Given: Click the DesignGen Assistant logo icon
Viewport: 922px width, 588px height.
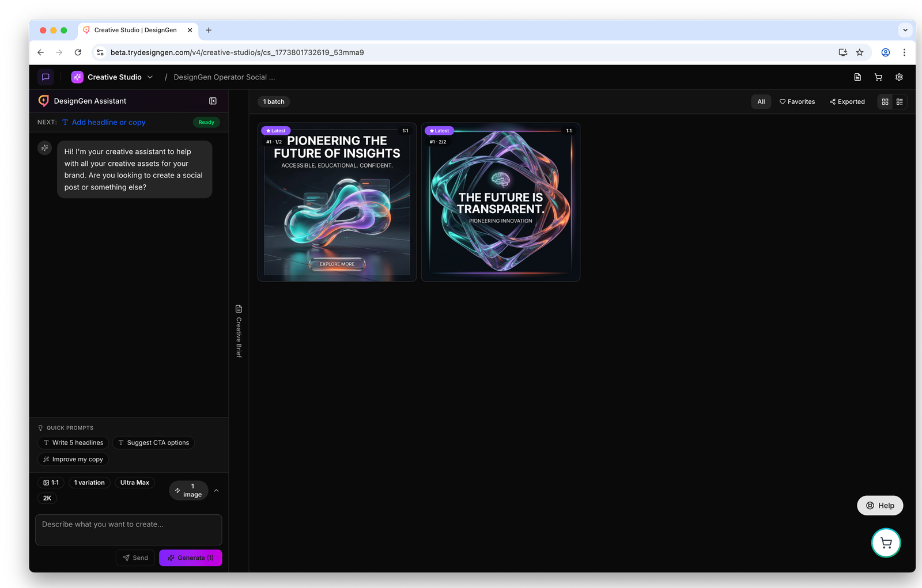Looking at the screenshot, I should (x=43, y=101).
